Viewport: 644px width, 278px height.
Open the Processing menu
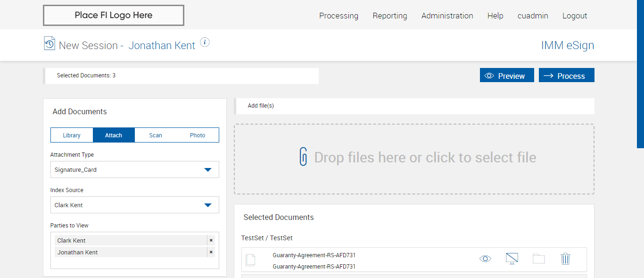click(339, 16)
